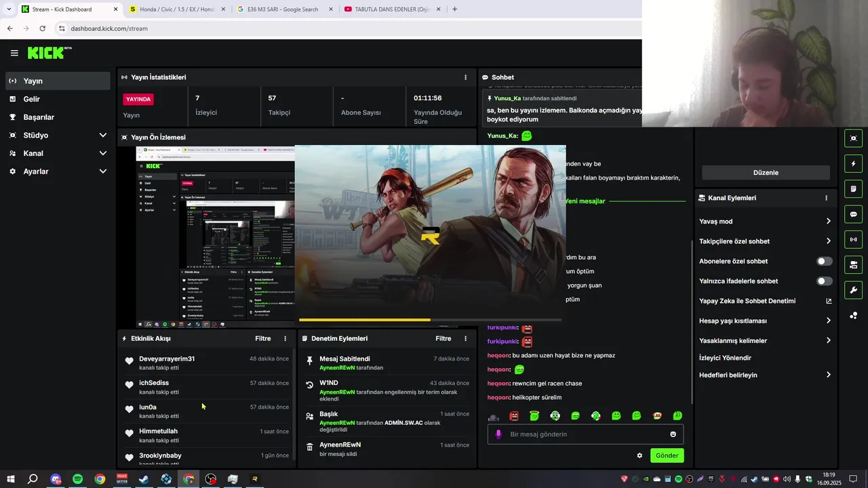868x488 pixels.
Task: Open Windows taskbar search
Action: point(33,479)
